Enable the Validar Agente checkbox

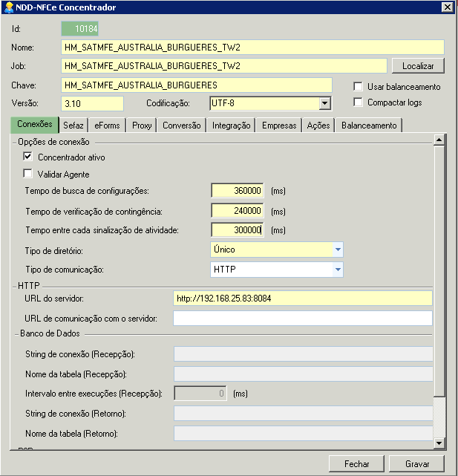click(x=28, y=174)
